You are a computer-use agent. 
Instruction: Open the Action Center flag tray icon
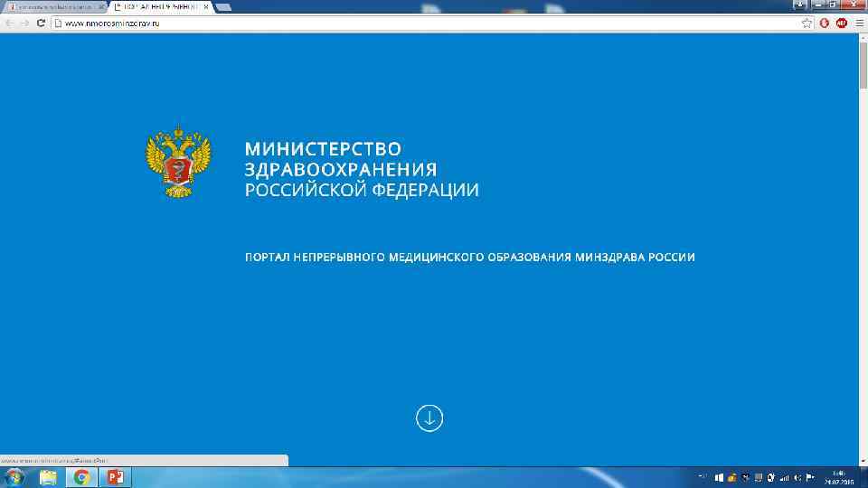(x=810, y=477)
